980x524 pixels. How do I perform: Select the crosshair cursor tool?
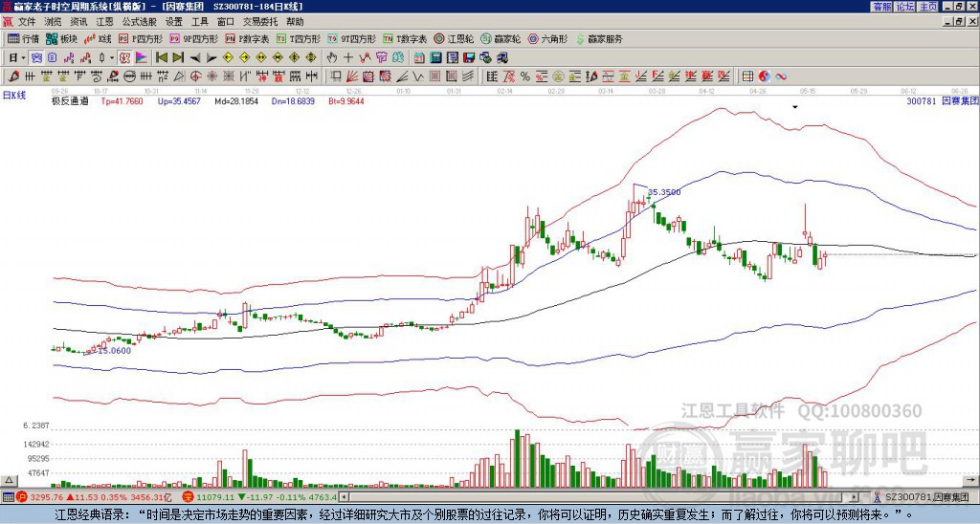[x=348, y=58]
